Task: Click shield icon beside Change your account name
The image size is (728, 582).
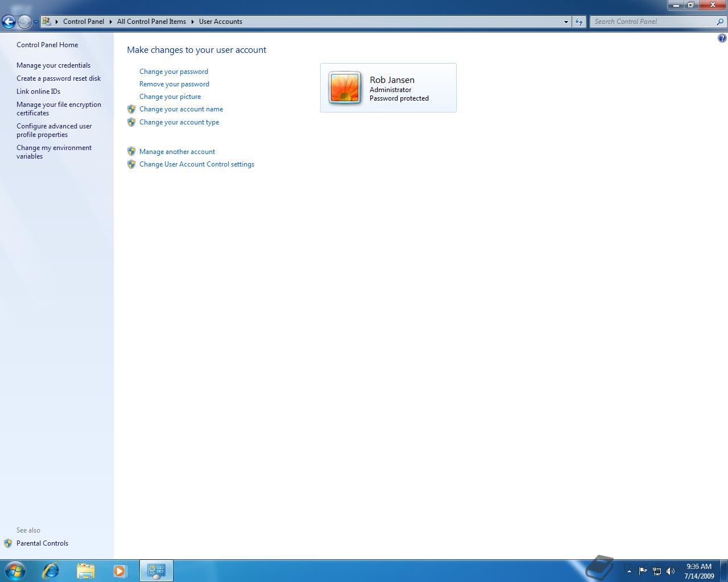Action: (131, 109)
